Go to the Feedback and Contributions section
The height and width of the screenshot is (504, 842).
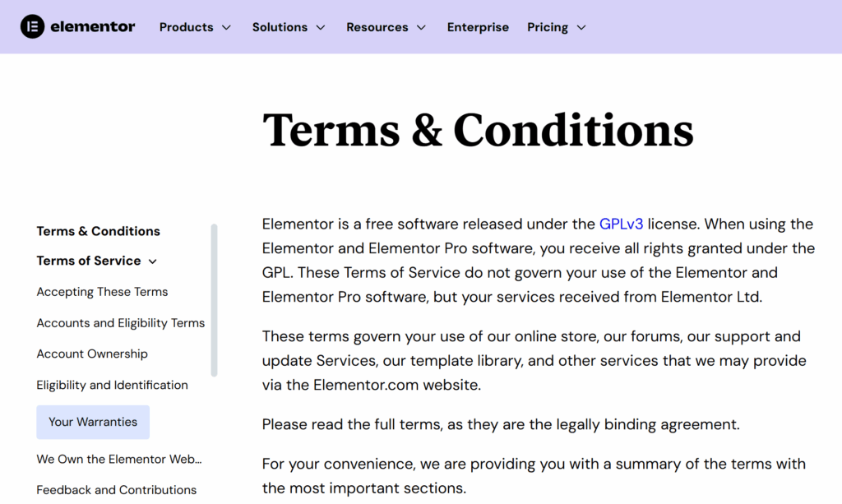tap(117, 489)
